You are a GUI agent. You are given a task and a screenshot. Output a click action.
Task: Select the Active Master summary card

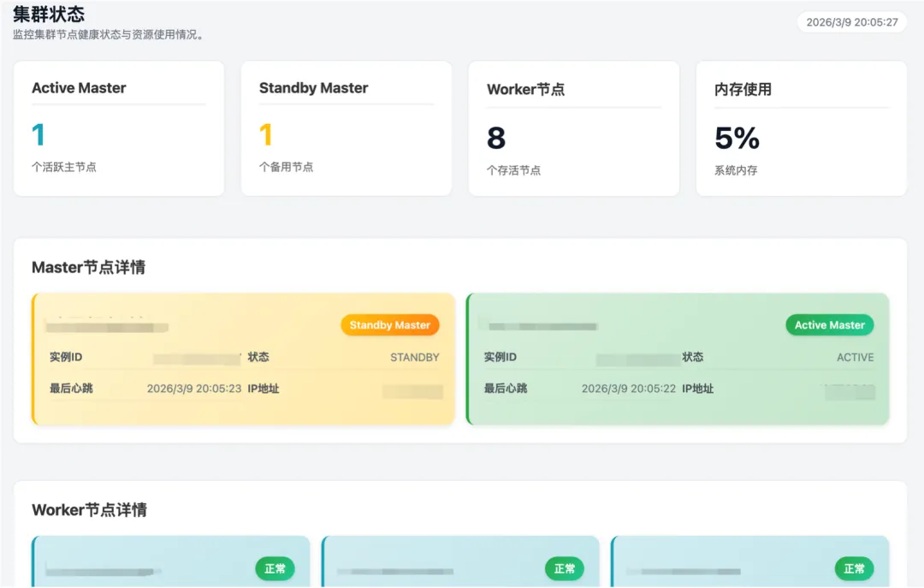pos(119,128)
